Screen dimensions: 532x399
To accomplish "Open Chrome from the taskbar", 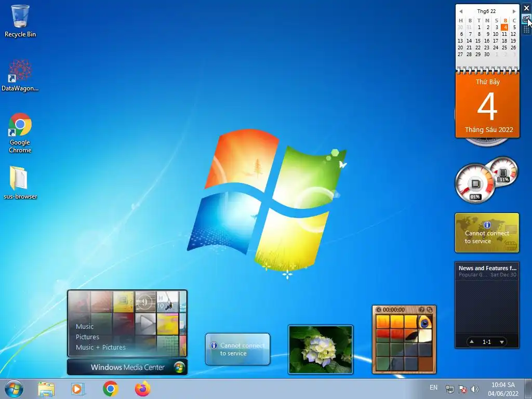I will point(110,389).
